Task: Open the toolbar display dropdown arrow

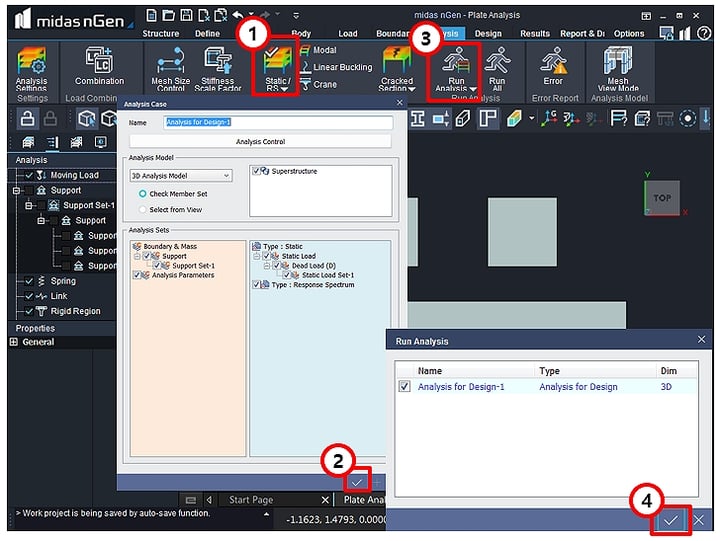Action: coord(532,118)
